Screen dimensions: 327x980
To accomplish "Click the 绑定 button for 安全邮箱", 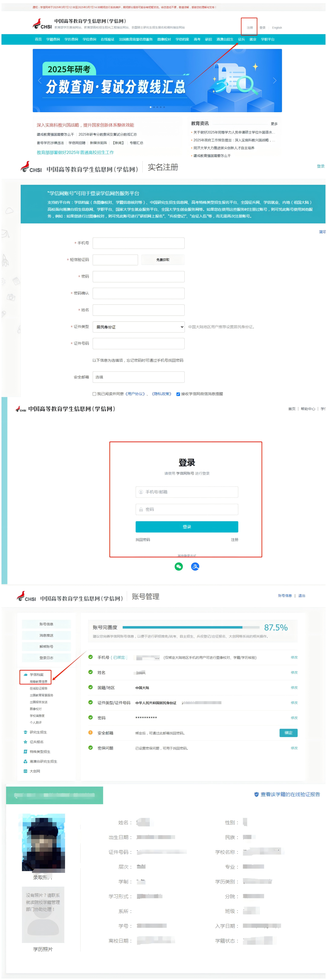I will click(x=288, y=733).
